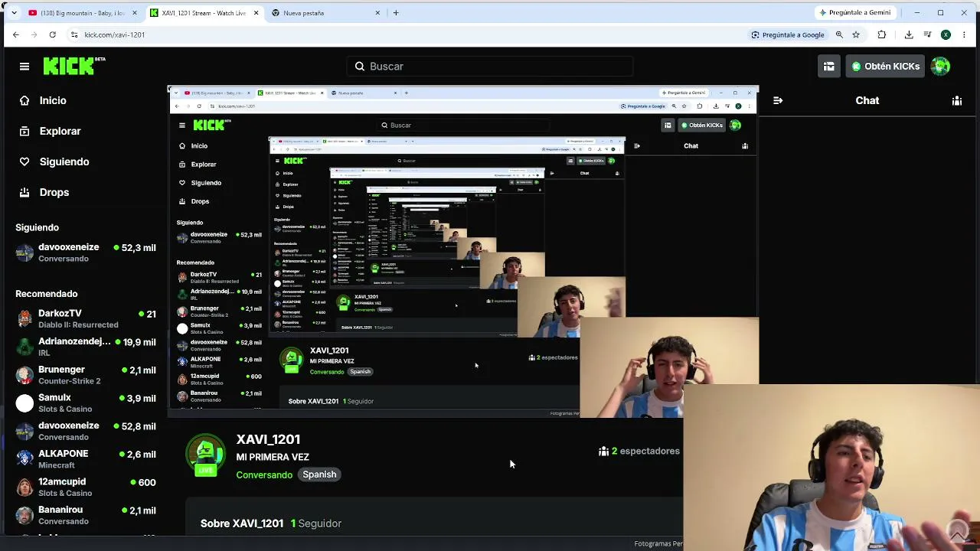
Task: Open Explorar in the sidebar
Action: 60,131
